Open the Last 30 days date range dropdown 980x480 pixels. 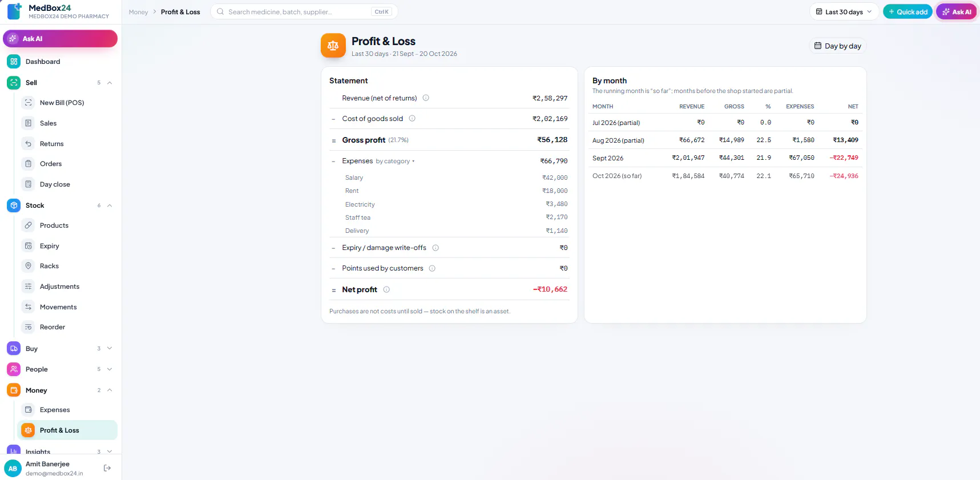[x=844, y=12]
